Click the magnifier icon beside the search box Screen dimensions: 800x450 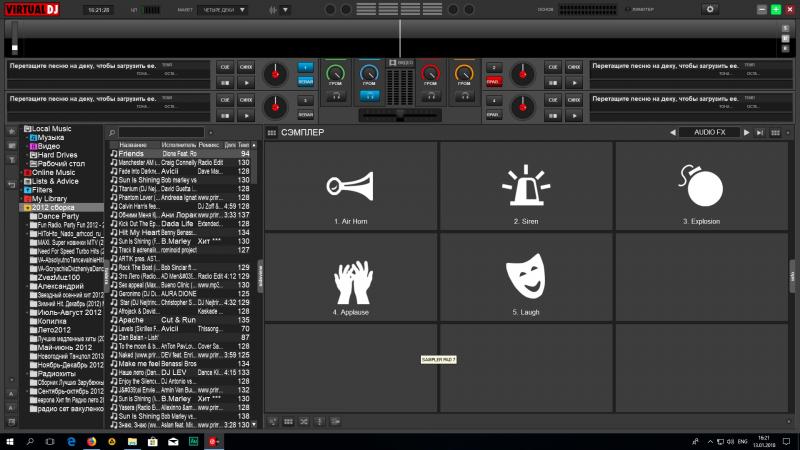coord(112,133)
